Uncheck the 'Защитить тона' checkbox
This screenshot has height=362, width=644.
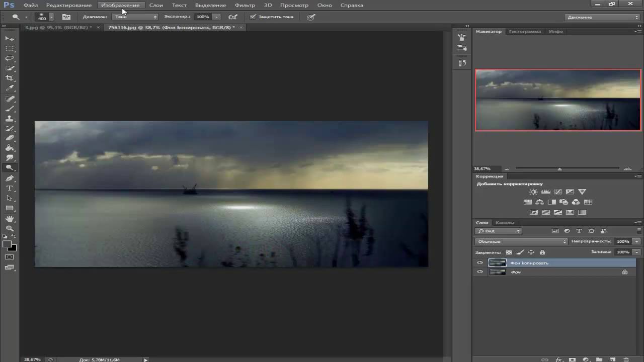(253, 17)
